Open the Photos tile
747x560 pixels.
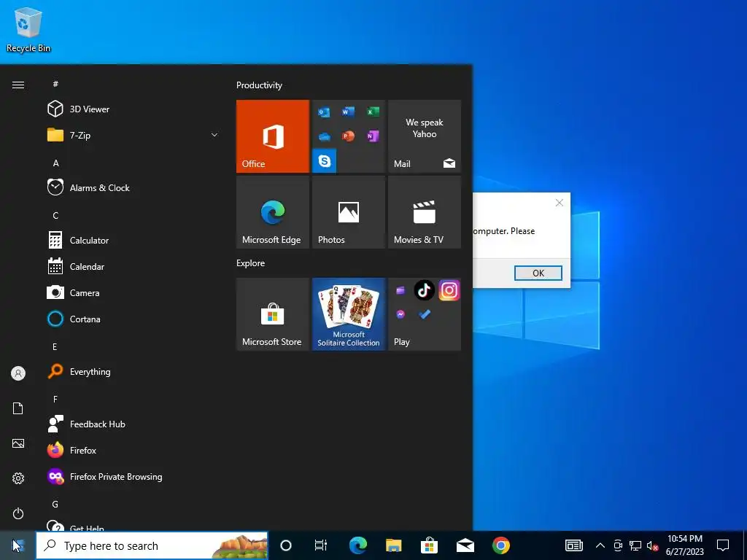349,212
